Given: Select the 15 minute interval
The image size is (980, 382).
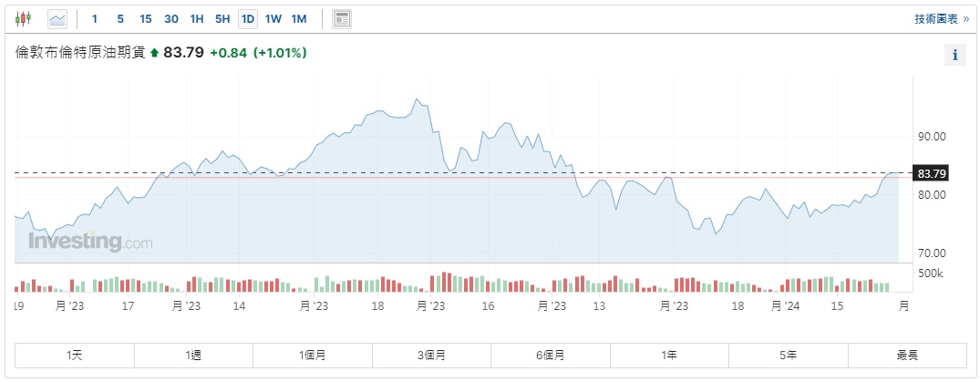Looking at the screenshot, I should point(146,18).
